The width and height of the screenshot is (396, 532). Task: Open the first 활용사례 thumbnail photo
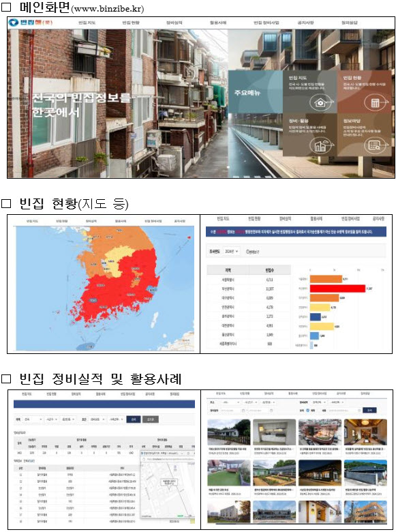(x=229, y=432)
